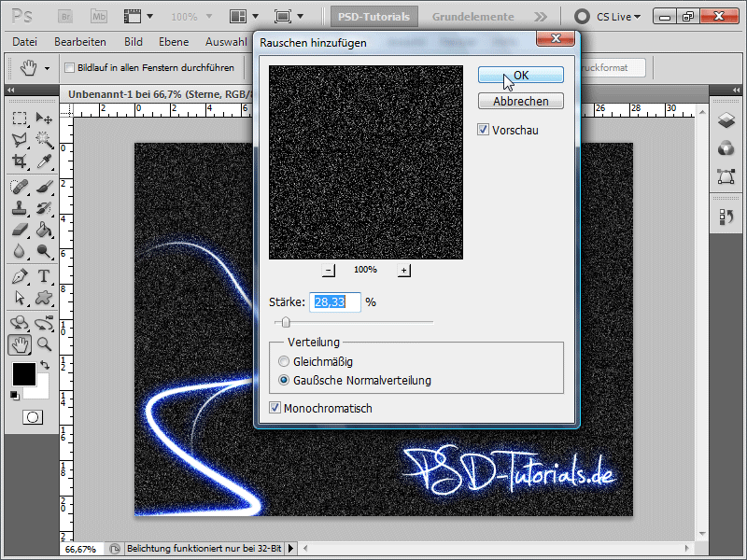Select the Dodge tool
747x560 pixels.
point(44,251)
